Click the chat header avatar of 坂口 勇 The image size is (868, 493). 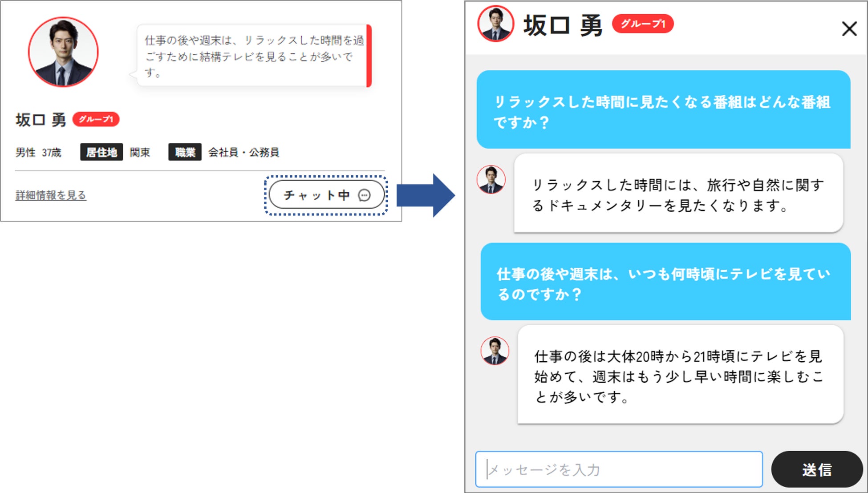click(x=495, y=24)
